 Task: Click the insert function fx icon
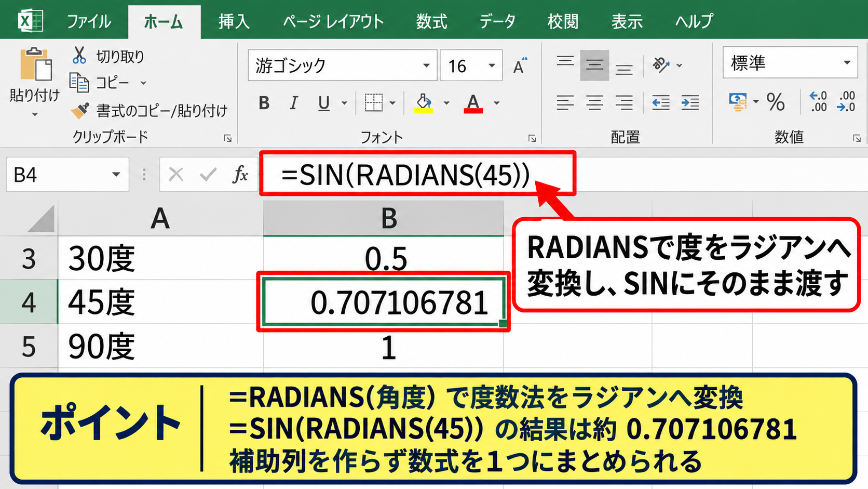(x=240, y=174)
